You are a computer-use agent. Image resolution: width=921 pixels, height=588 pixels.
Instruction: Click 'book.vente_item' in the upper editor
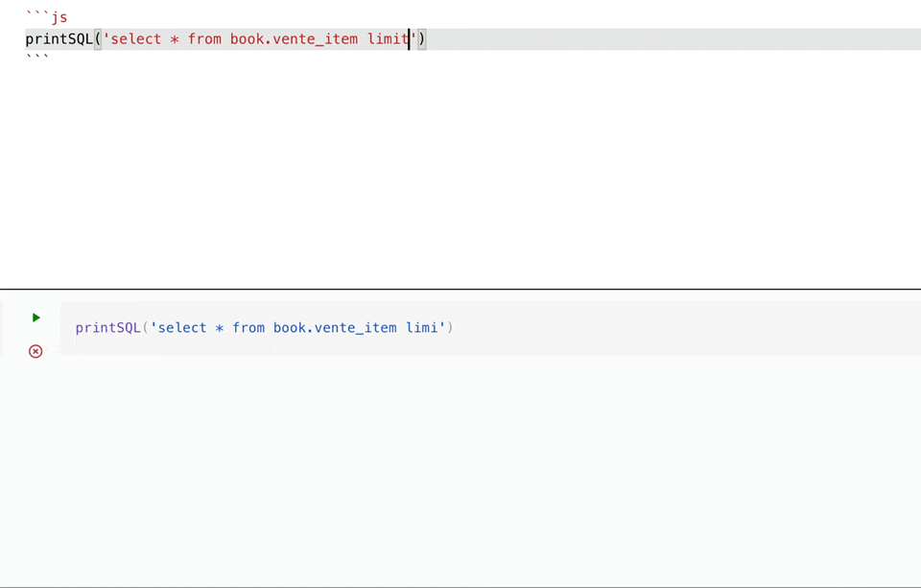pos(294,39)
